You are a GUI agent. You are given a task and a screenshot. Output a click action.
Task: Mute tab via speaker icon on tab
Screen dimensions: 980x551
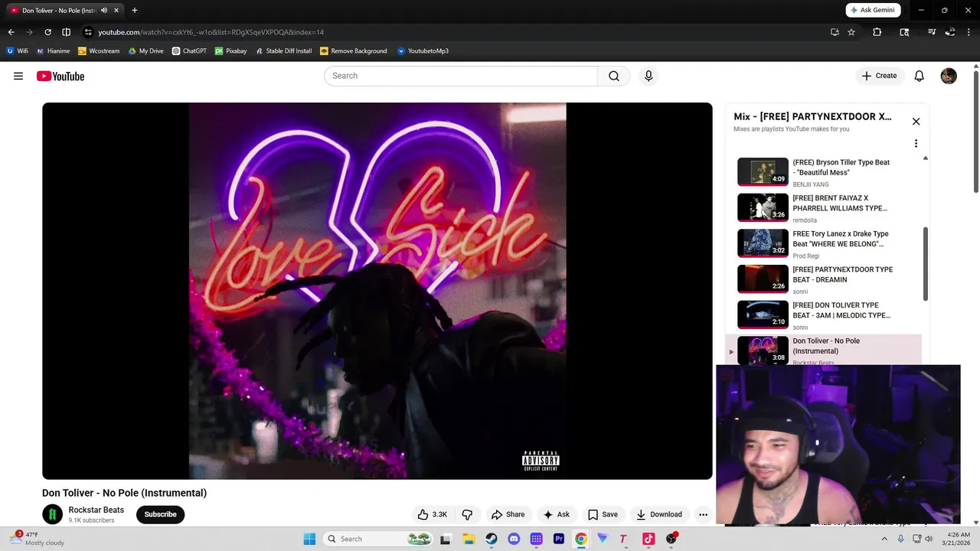tap(104, 11)
